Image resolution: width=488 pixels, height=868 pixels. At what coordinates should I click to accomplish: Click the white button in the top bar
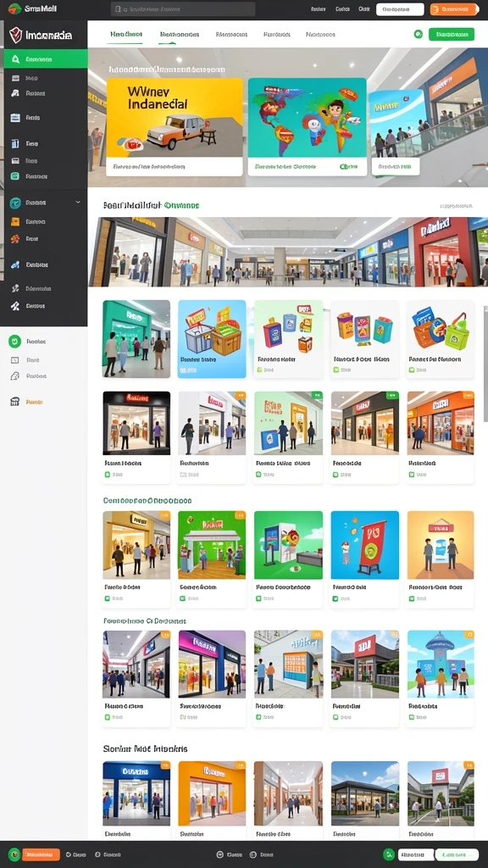(400, 8)
